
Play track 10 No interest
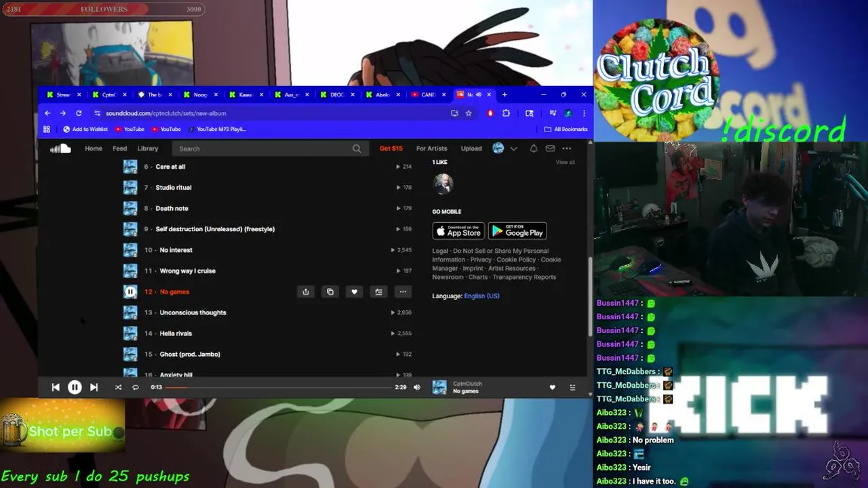(x=176, y=250)
